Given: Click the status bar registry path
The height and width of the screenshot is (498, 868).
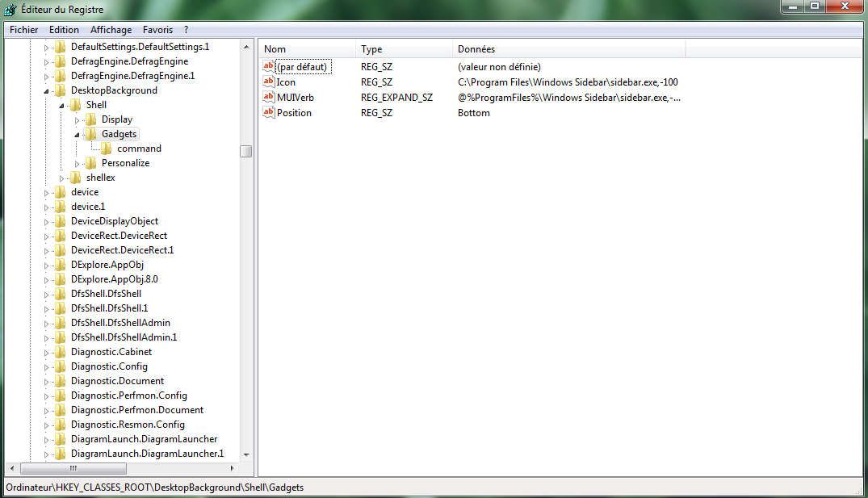Looking at the screenshot, I should (x=155, y=488).
